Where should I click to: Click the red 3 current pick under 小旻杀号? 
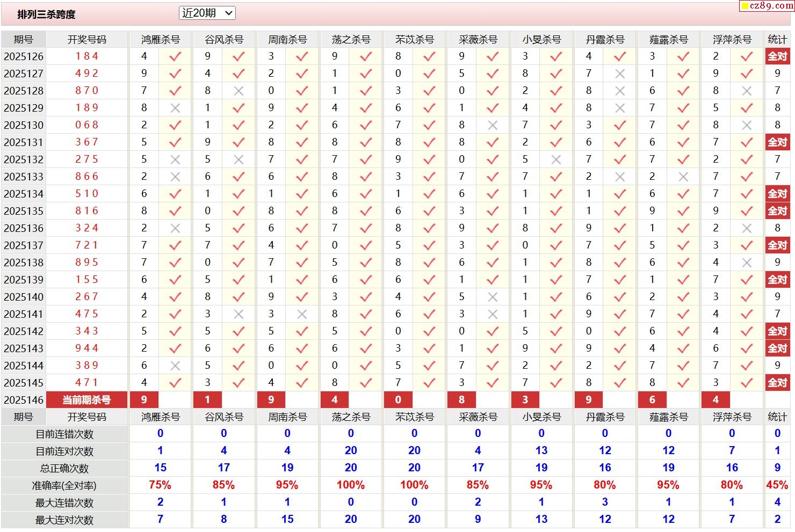(525, 400)
